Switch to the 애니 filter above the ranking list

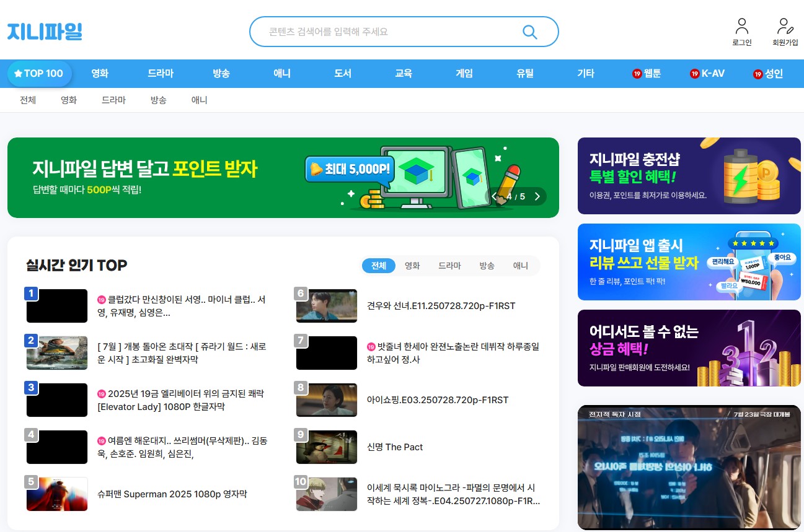point(521,265)
